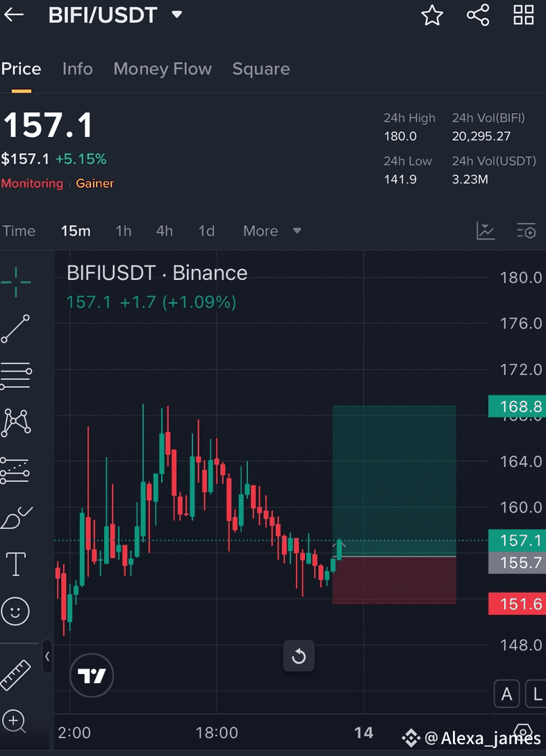Select the zoom in tool
This screenshot has height=756, width=546.
point(14,721)
